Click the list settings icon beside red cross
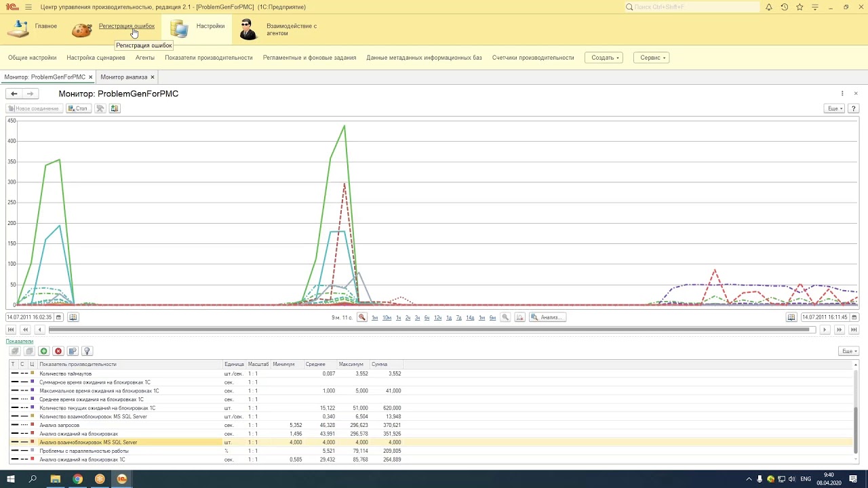 (x=73, y=351)
